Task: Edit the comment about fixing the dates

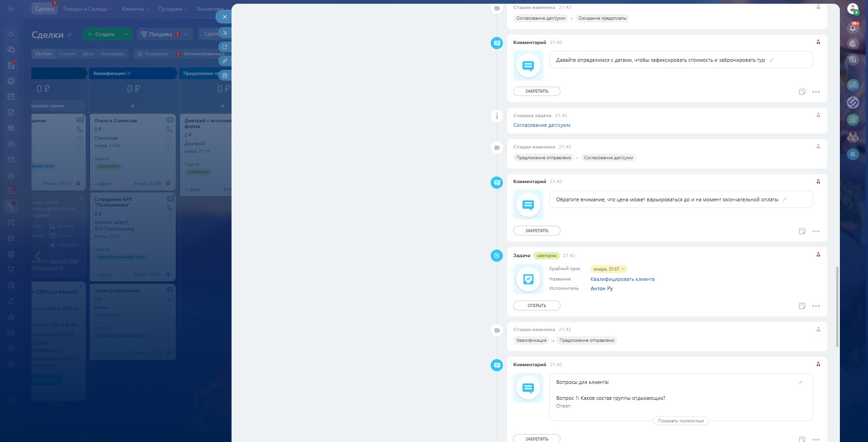Action: tap(771, 60)
